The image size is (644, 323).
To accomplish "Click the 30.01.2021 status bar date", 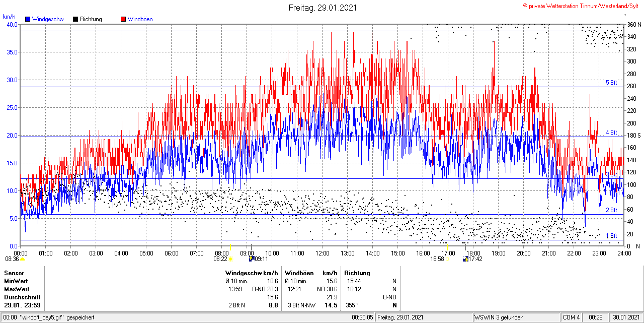I will pos(626,317).
